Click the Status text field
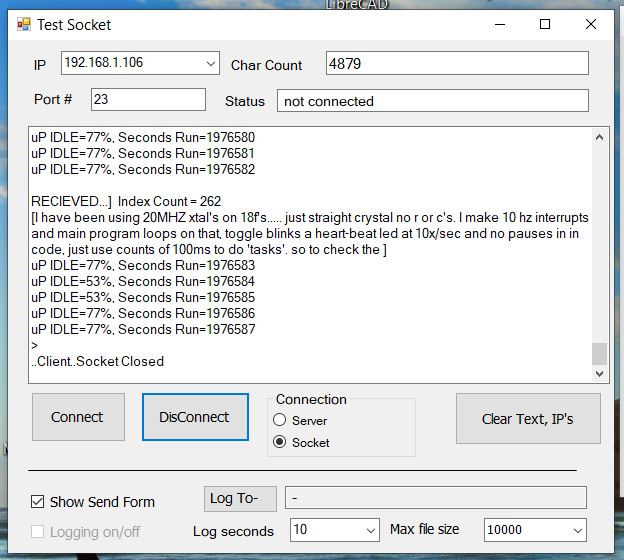The height and width of the screenshot is (560, 624). [432, 101]
